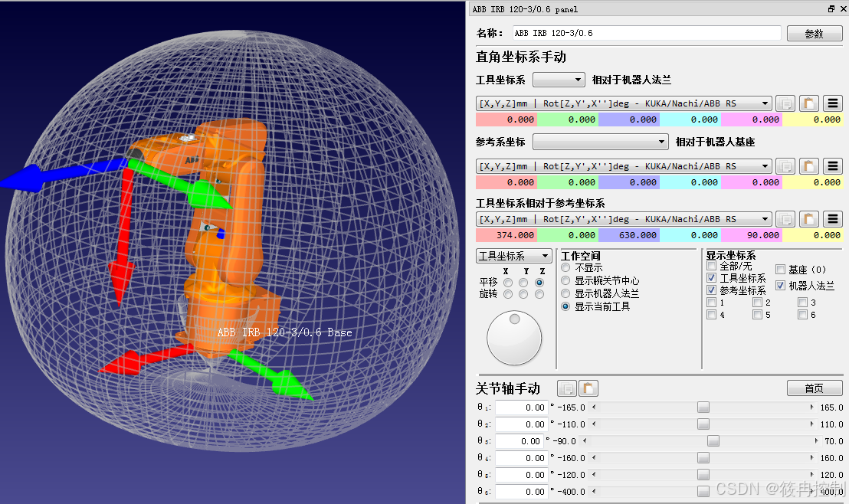
Task: Click left arrow of θ4 joint slider
Action: pyautogui.click(x=594, y=457)
